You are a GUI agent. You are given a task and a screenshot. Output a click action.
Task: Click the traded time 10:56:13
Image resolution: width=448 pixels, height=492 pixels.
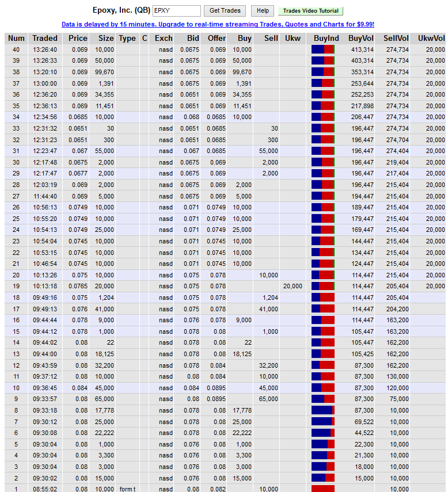45,207
